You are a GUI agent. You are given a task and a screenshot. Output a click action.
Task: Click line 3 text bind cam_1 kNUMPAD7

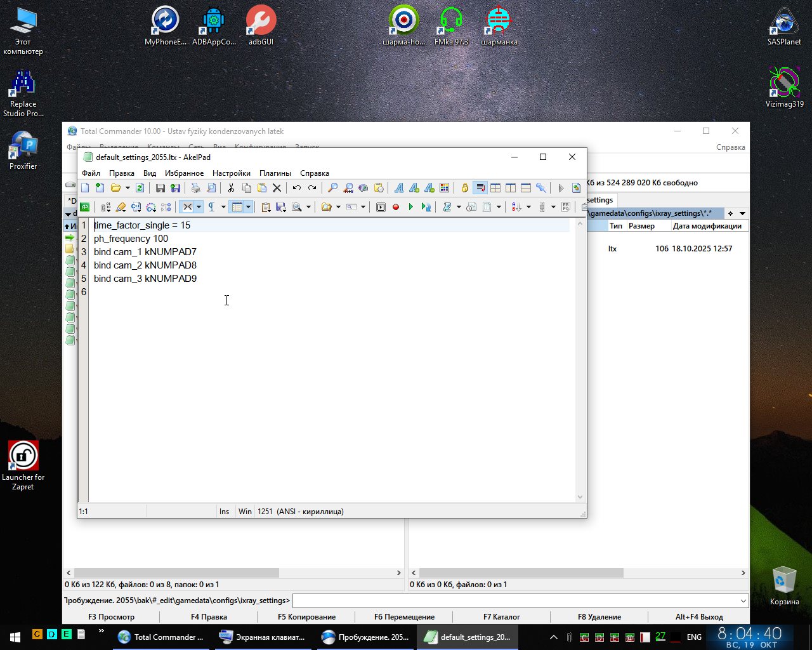coord(145,252)
